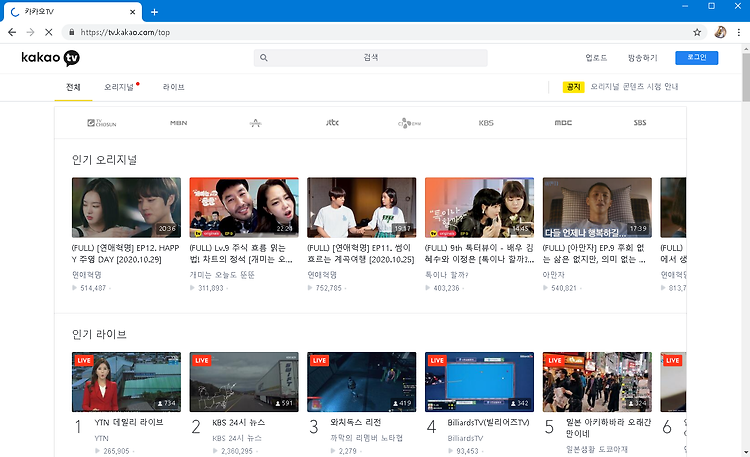Open 일본 야키하바라 live thumbnail
Screen dimensions: 750x457
click(x=597, y=382)
